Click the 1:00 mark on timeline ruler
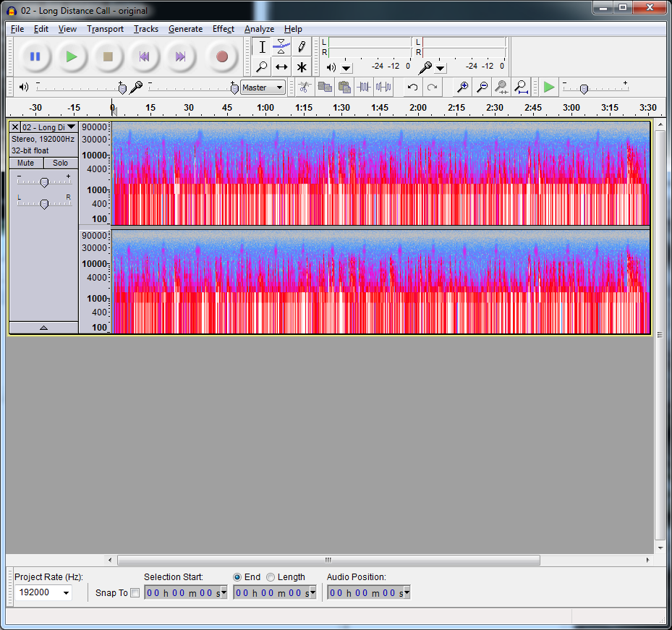Image resolution: width=672 pixels, height=630 pixels. pos(265,108)
